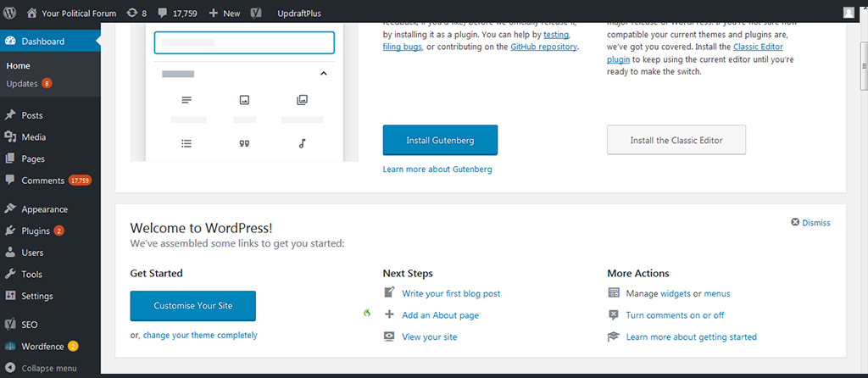The width and height of the screenshot is (868, 378).
Task: Click the home icon beside Your Political Forum
Action: [33, 13]
